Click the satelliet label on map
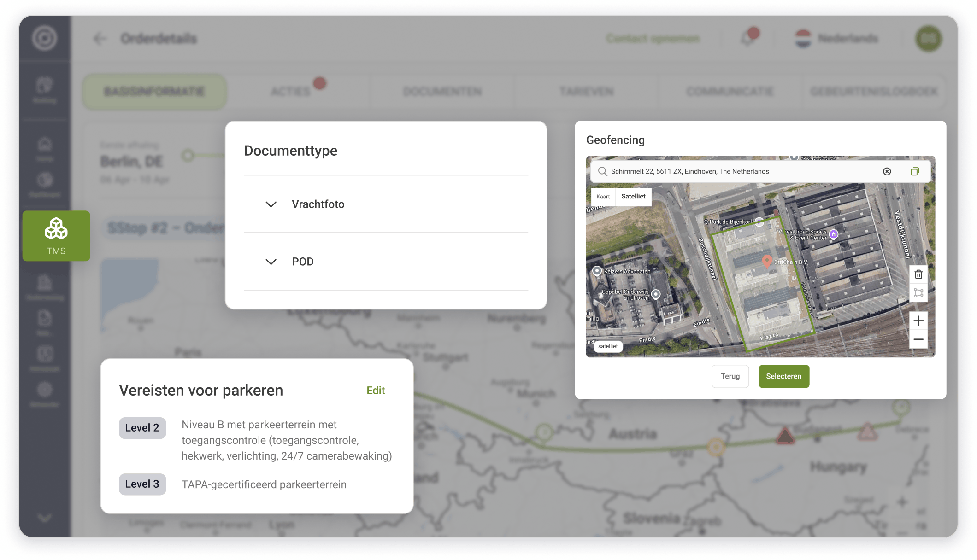 click(x=608, y=346)
